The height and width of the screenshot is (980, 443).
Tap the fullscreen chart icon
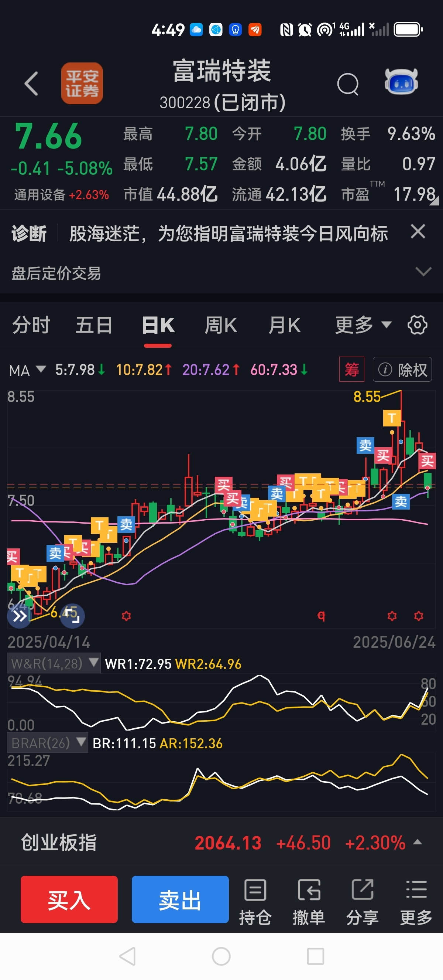pyautogui.click(x=72, y=616)
